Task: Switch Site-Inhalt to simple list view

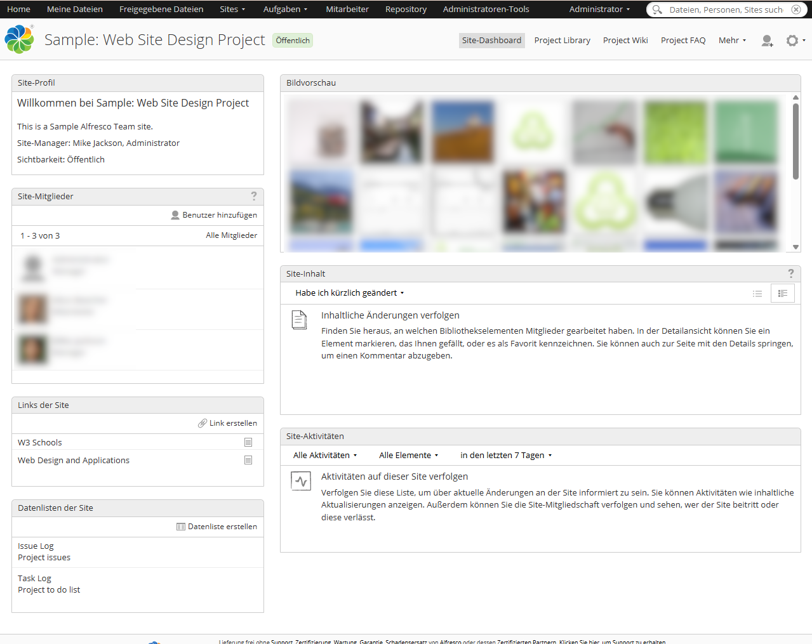Action: (x=757, y=293)
